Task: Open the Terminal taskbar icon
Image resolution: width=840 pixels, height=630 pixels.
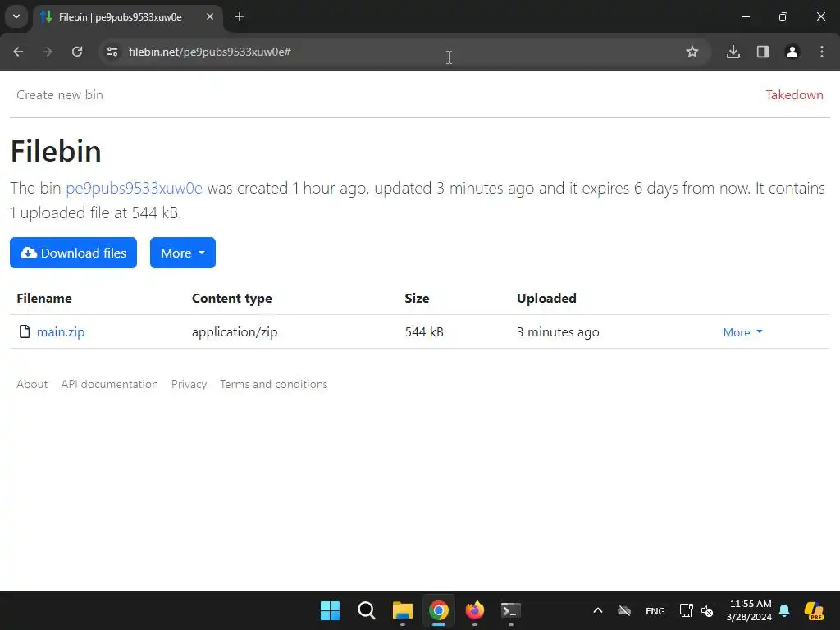Action: (x=510, y=610)
